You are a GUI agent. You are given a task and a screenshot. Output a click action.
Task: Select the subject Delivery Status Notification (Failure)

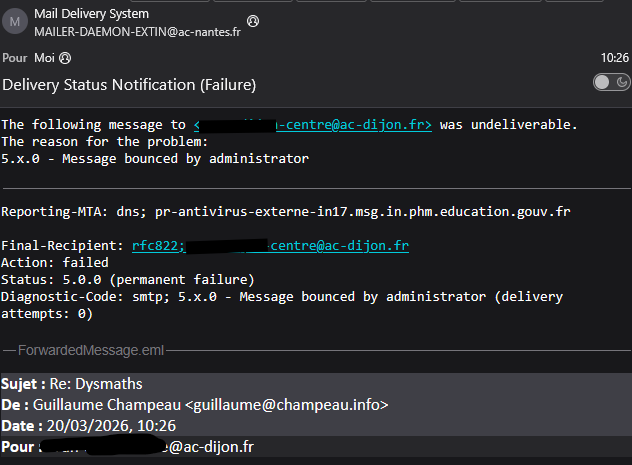click(x=129, y=85)
